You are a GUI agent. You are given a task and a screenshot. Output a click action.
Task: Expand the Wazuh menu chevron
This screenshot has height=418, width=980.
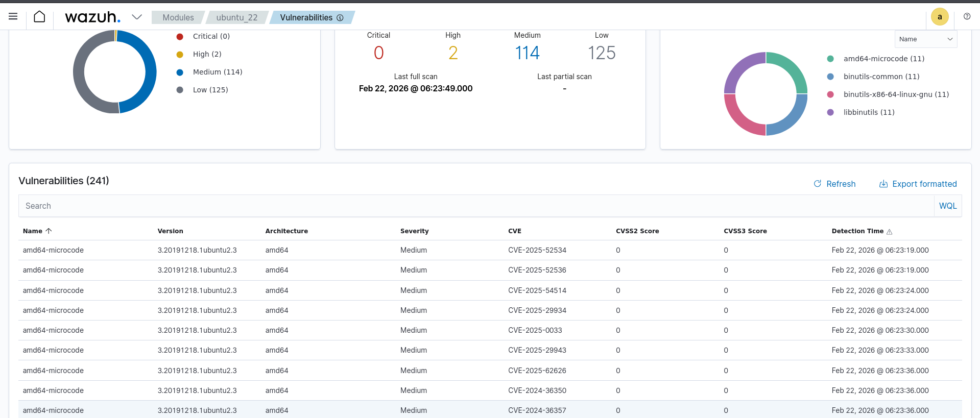point(136,17)
